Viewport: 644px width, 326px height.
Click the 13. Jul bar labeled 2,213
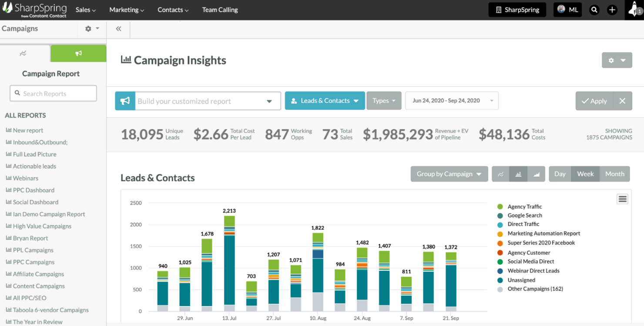point(229,263)
